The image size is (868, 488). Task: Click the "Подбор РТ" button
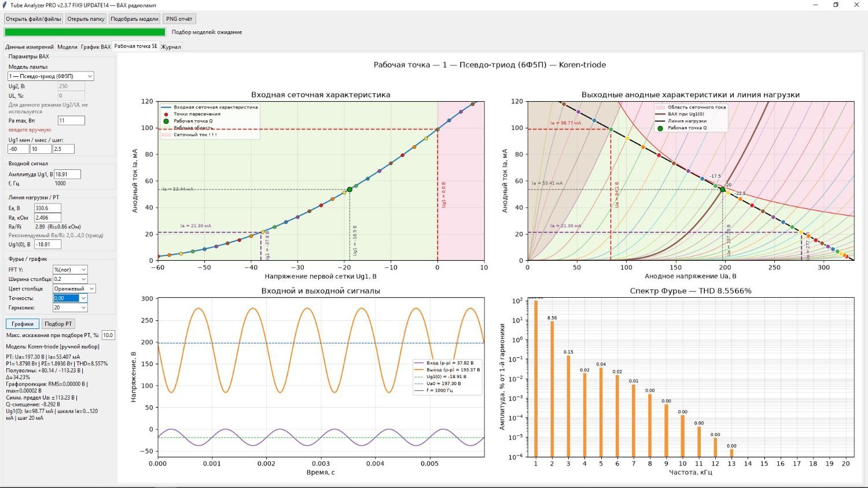click(x=58, y=324)
